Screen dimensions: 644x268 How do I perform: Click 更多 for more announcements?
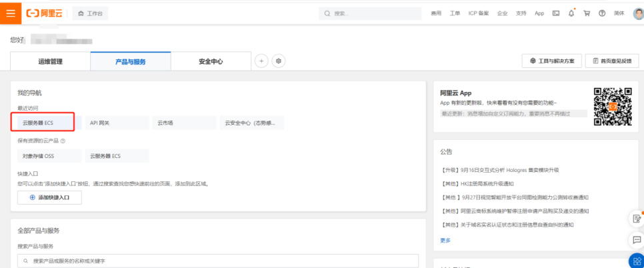pyautogui.click(x=445, y=241)
